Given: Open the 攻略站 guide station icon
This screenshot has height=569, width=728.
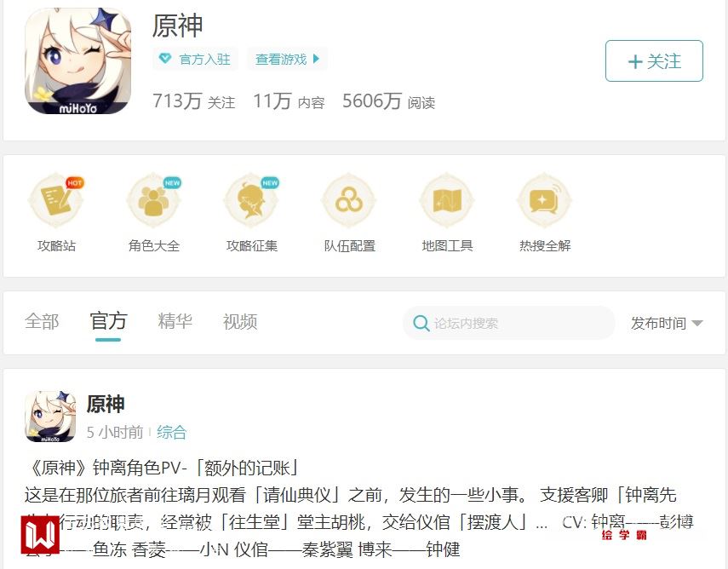Looking at the screenshot, I should point(56,201).
